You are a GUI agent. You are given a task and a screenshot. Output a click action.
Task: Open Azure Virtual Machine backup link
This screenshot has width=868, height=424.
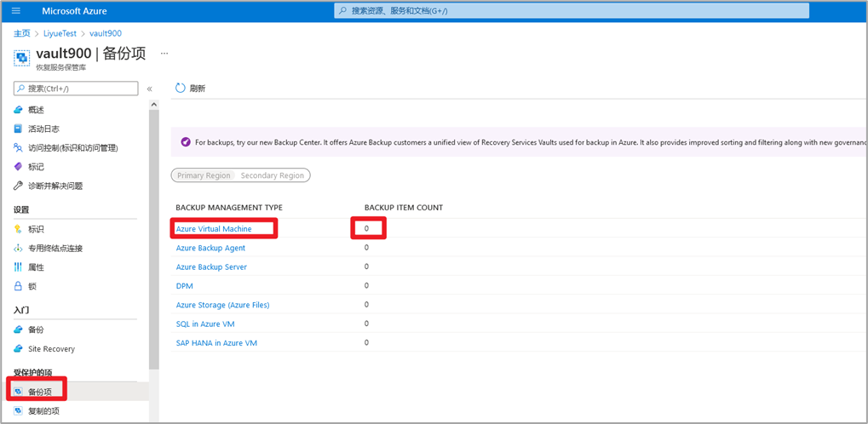214,229
